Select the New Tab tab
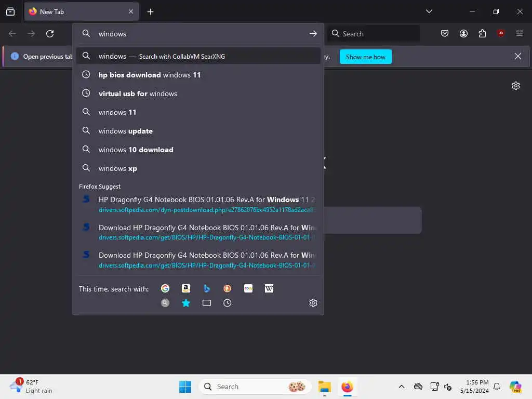532x399 pixels. pos(82,12)
